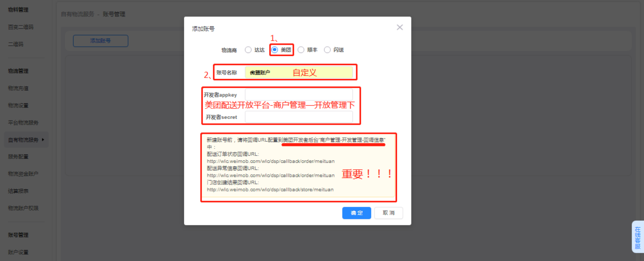Click the 物料管理 sidebar section header

point(18,10)
